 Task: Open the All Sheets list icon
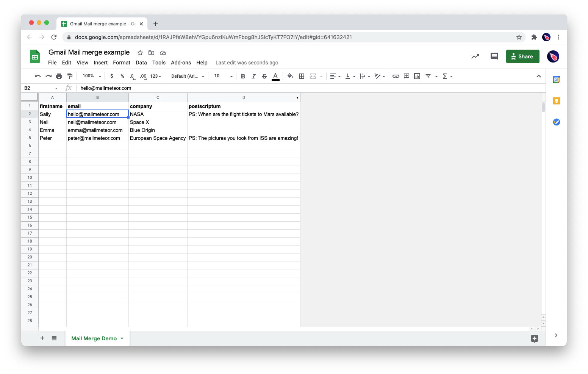(x=54, y=338)
